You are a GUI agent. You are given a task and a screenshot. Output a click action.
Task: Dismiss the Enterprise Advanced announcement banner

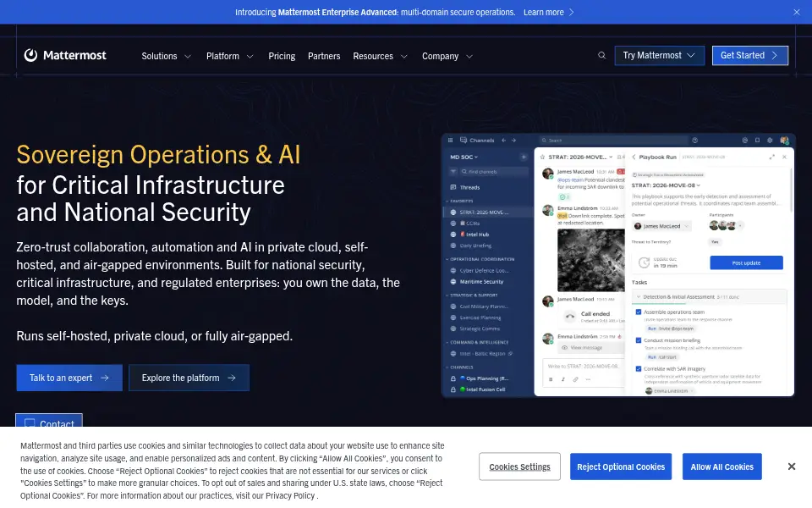797,12
